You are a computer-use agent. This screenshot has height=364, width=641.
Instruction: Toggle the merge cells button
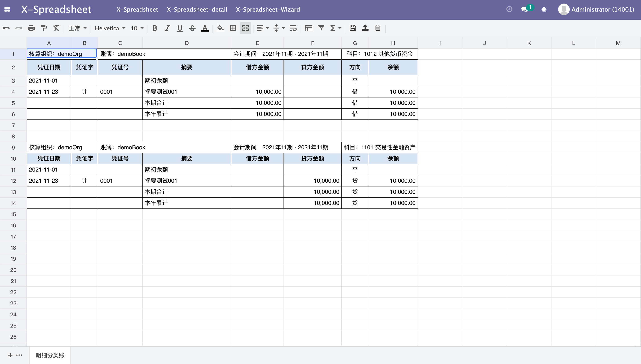(x=245, y=28)
